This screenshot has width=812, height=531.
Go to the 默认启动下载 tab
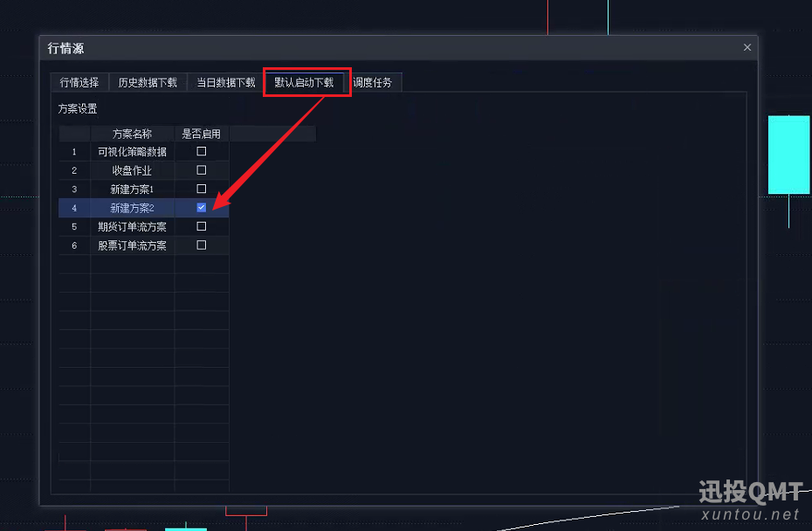coord(304,82)
